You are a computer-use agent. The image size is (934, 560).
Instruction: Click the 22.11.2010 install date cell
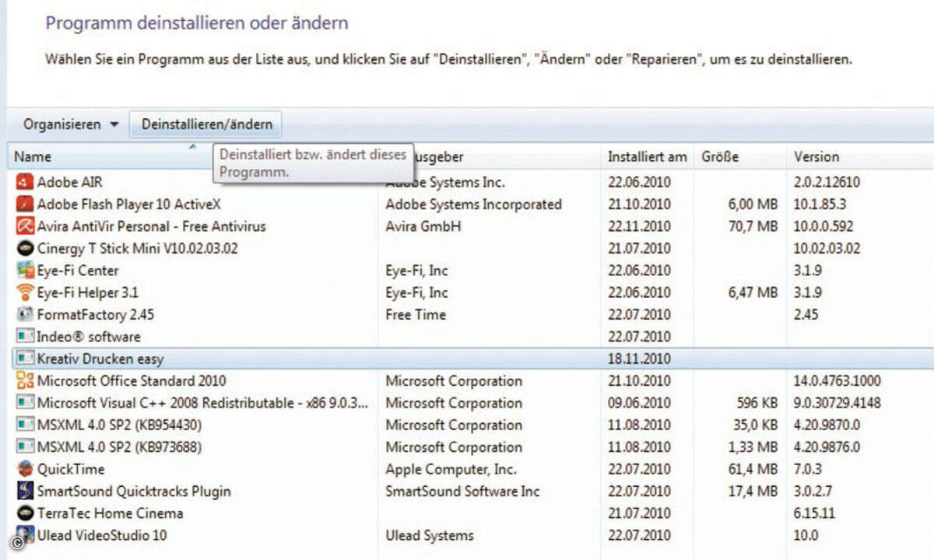coord(639,226)
